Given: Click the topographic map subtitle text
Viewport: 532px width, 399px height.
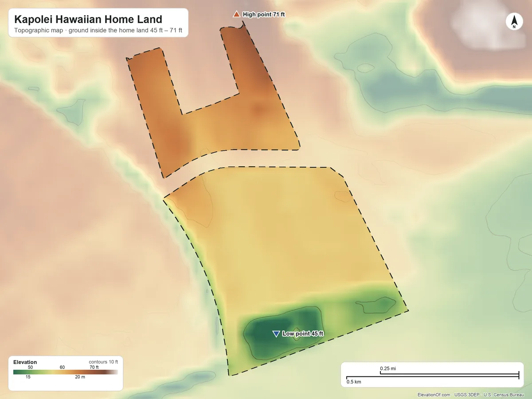Looking at the screenshot, I should point(98,31).
